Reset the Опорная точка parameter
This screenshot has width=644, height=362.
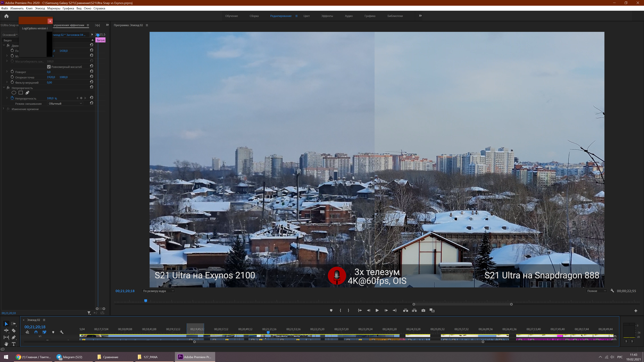point(92,76)
